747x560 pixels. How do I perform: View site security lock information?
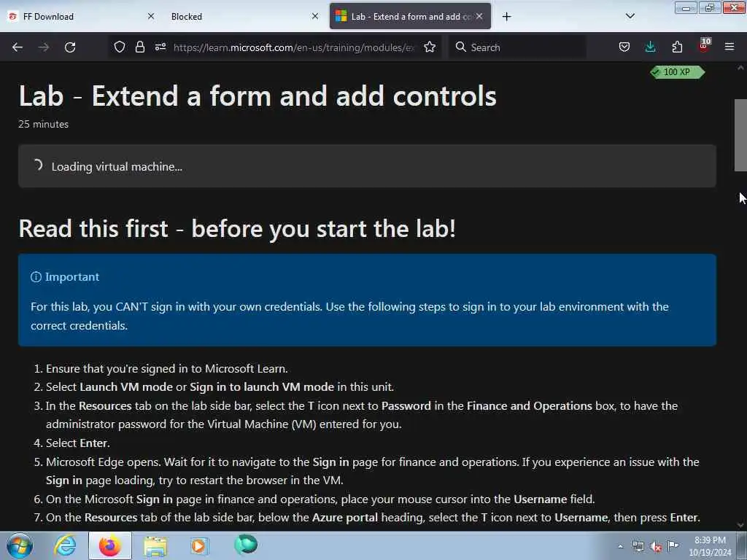139,47
